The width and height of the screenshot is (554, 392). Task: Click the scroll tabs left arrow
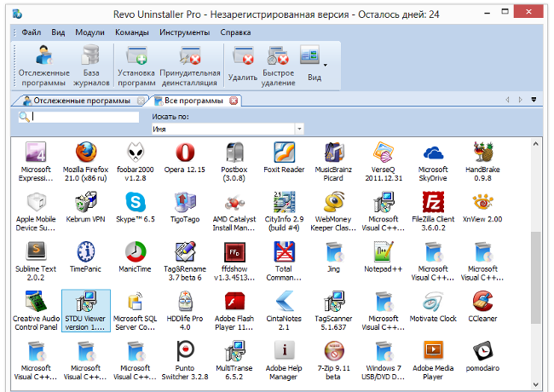507,100
